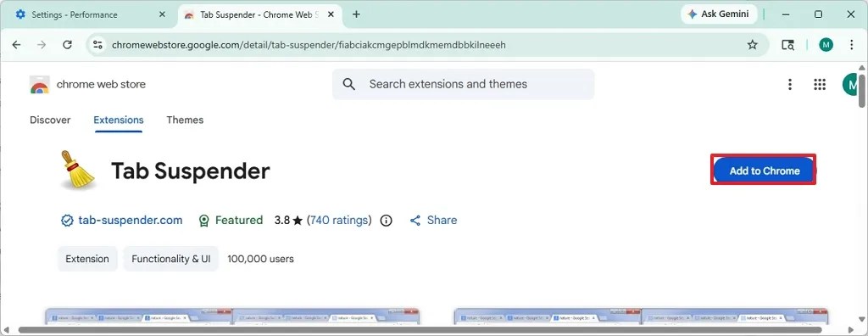Click the 100,000 users text
This screenshot has width=868, height=336.
[261, 259]
